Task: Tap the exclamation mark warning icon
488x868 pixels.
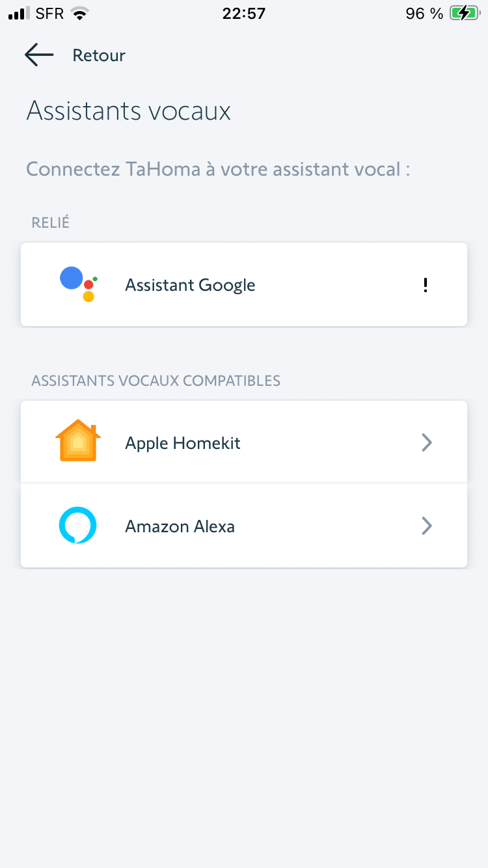Action: click(426, 285)
